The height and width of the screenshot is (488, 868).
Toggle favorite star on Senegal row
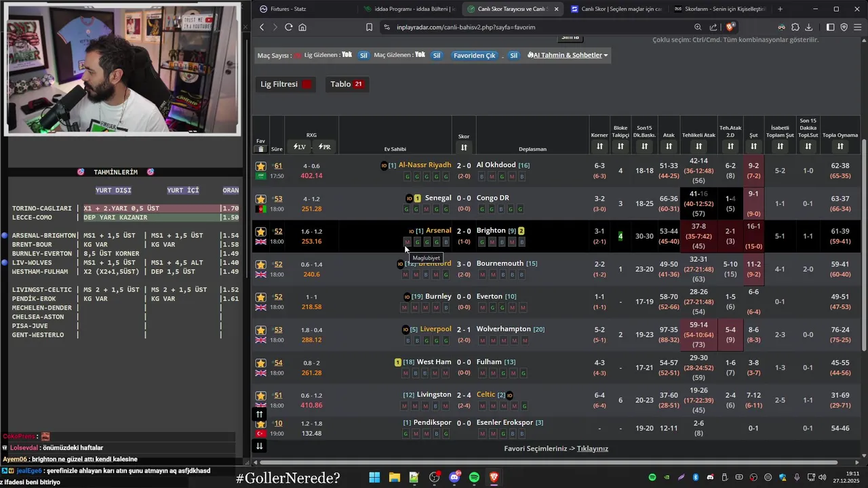pyautogui.click(x=260, y=199)
